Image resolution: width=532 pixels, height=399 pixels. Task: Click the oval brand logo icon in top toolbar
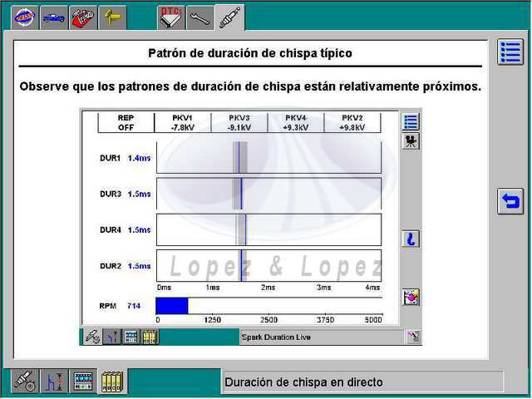pyautogui.click(x=25, y=17)
